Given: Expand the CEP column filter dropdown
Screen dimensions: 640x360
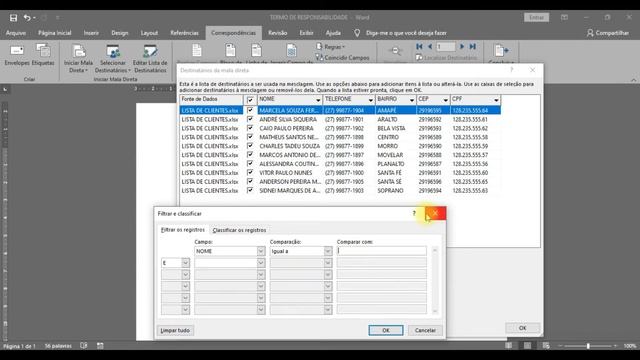Looking at the screenshot, I should (445, 100).
